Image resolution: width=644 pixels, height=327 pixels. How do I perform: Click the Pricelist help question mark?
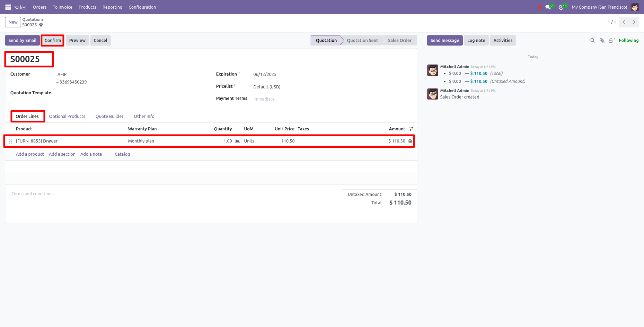(x=235, y=85)
